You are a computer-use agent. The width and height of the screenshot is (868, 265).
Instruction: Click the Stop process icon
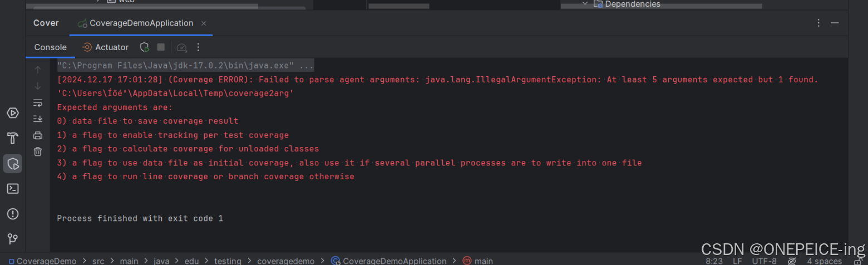(x=161, y=47)
